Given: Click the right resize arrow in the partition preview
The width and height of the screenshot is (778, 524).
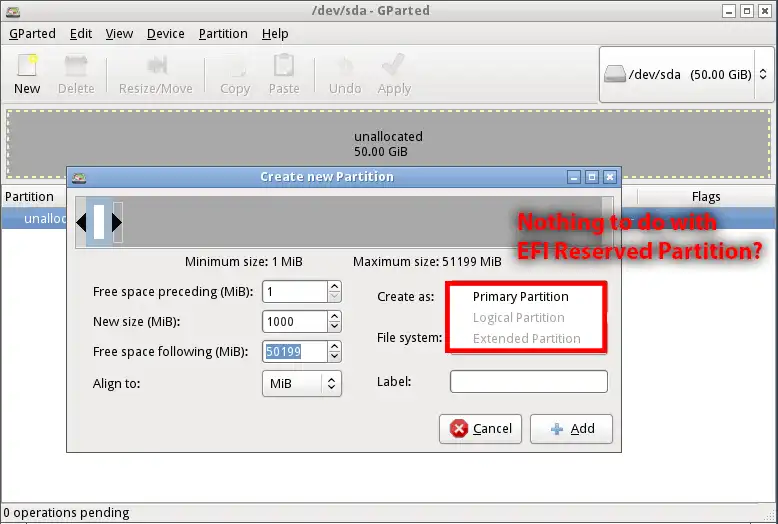Looking at the screenshot, I should tap(117, 222).
